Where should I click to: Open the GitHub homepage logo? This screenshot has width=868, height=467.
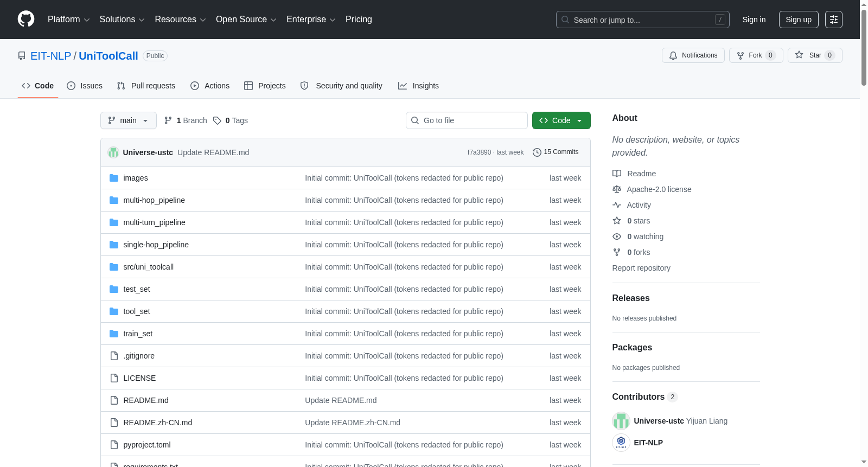click(x=26, y=20)
